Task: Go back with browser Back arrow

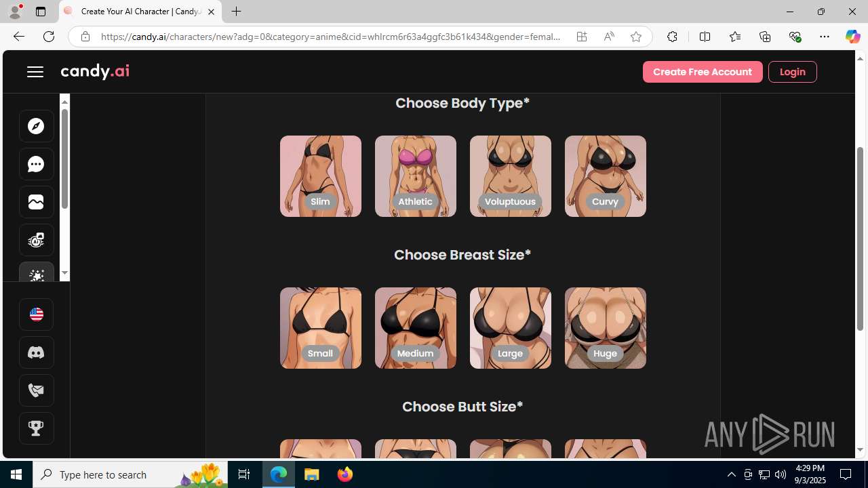Action: coord(18,37)
